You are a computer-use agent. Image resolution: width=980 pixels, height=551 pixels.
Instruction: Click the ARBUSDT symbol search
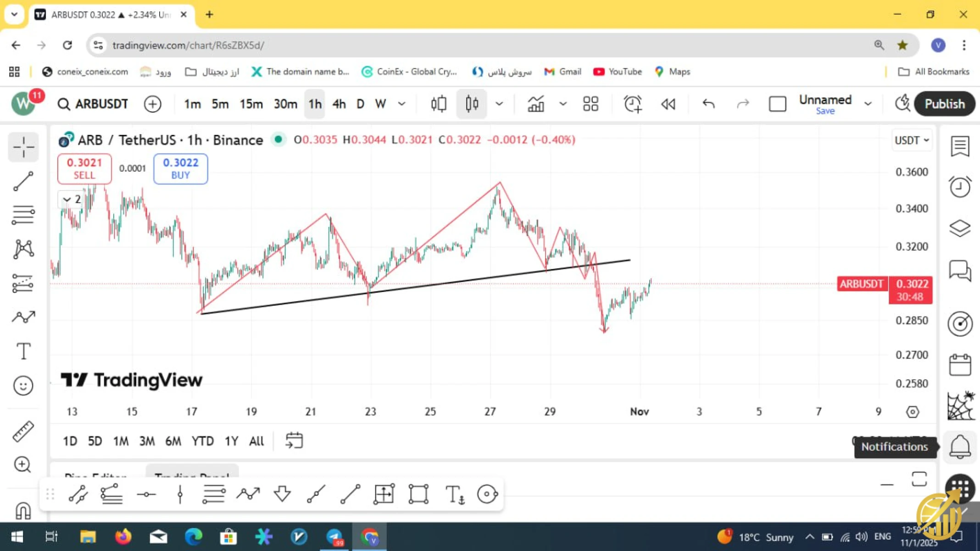93,104
